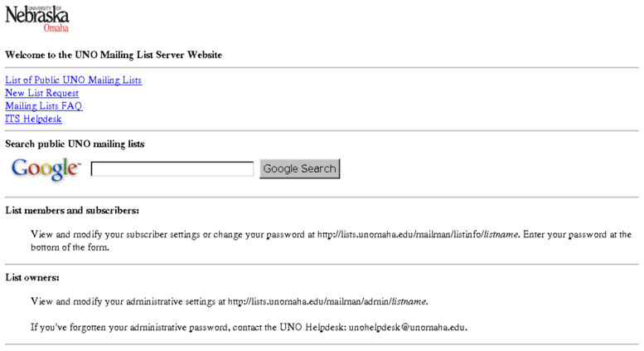The image size is (644, 351).
Task: Click the Welcome to UNO Mailing List heading
Action: point(114,55)
